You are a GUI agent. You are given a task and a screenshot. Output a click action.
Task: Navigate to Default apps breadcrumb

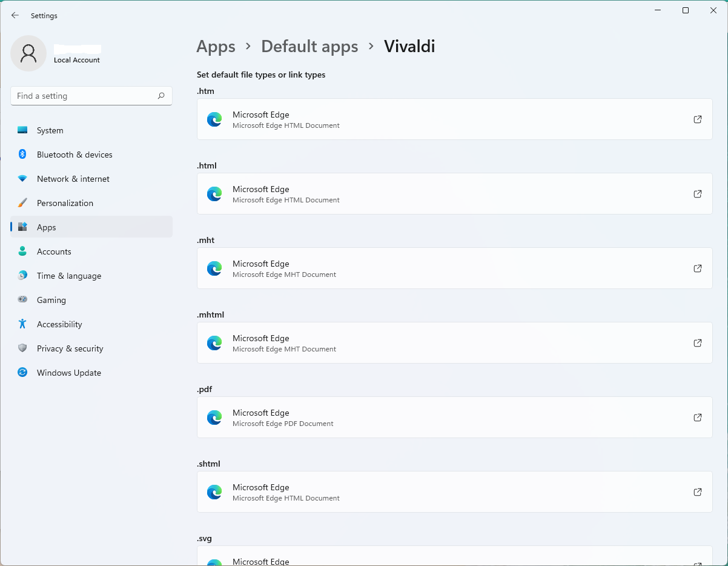click(x=309, y=47)
